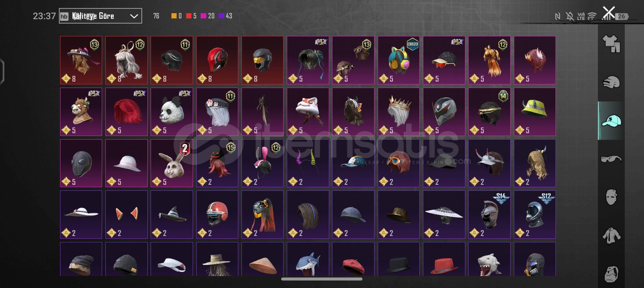Viewport: 644px width, 288px height.
Task: Pick the red wig hair item
Action: tap(127, 112)
